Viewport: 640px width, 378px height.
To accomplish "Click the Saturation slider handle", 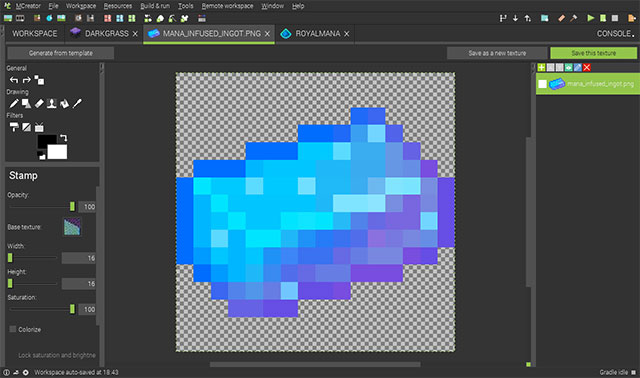I will [x=72, y=309].
